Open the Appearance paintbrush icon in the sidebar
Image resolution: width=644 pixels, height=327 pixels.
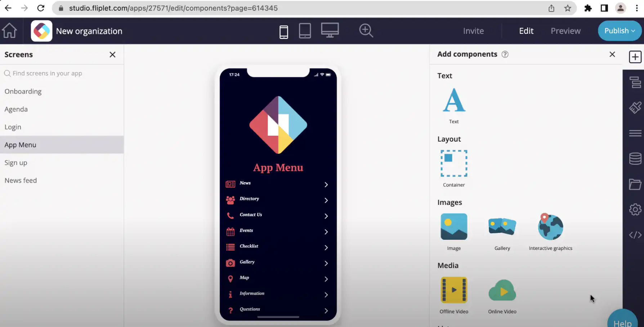coord(635,108)
